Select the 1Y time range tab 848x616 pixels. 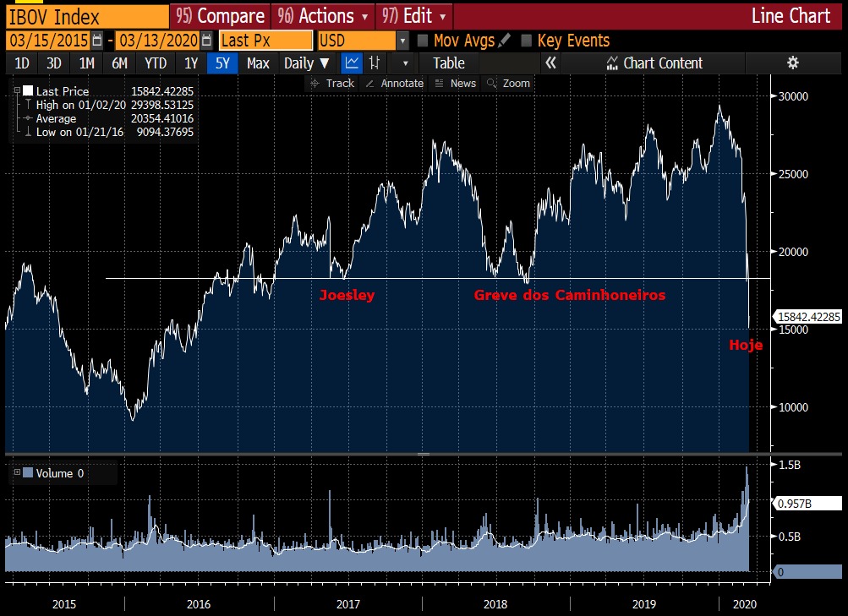191,63
